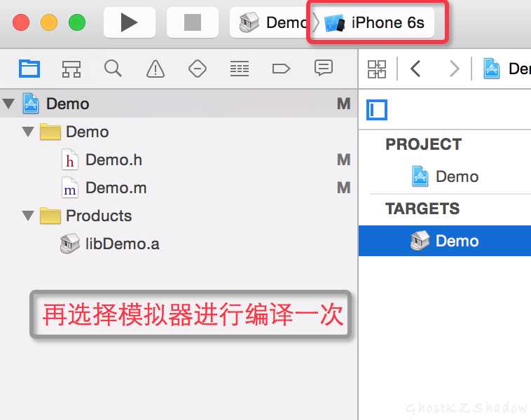Open the related items grid menu
531x420 pixels.
point(377,69)
